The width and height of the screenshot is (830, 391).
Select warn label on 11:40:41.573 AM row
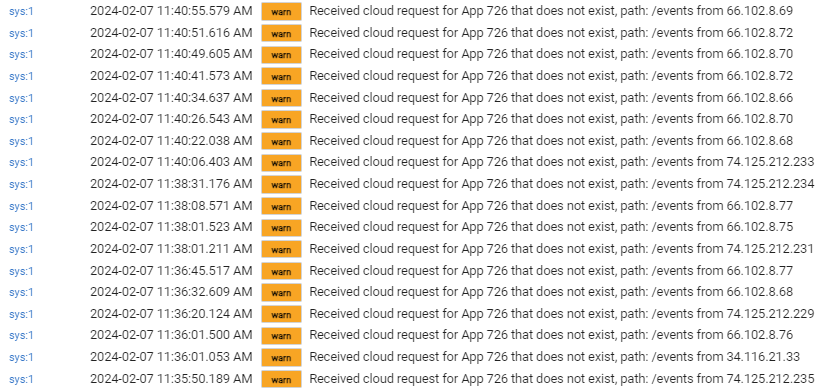pos(281,76)
